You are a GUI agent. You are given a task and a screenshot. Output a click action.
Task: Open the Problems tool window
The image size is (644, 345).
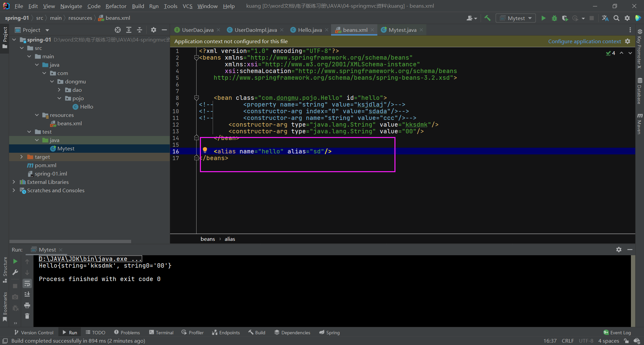point(127,332)
